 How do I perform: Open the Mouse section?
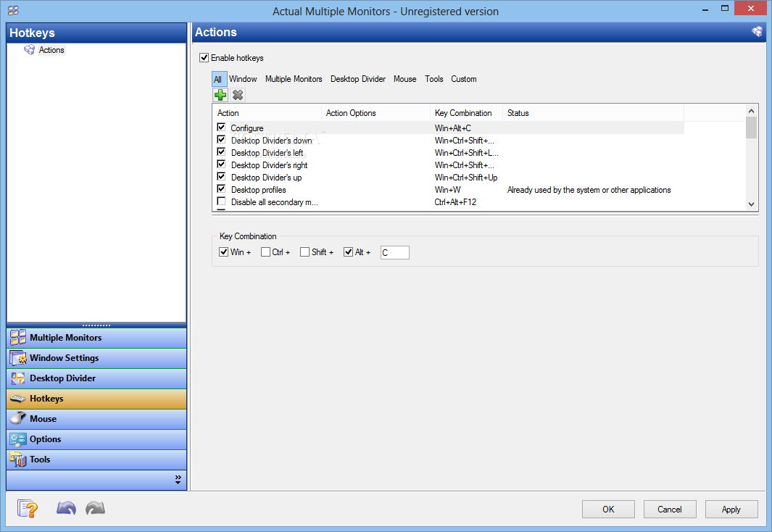point(96,419)
